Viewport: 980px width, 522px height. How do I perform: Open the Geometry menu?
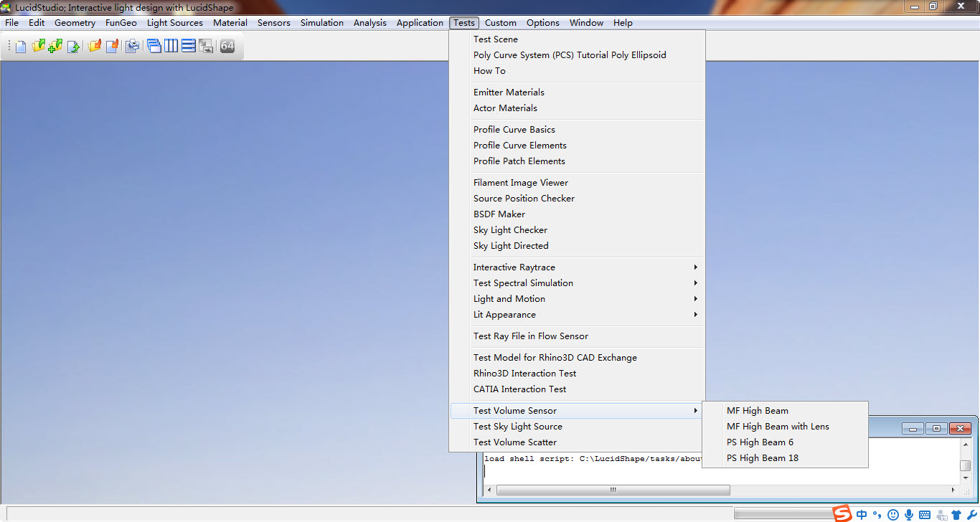(75, 23)
